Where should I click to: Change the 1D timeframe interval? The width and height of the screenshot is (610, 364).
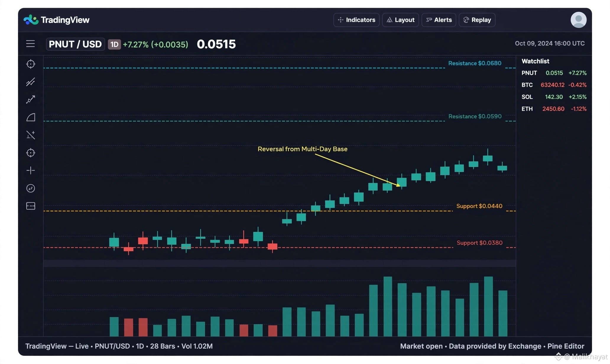point(114,44)
